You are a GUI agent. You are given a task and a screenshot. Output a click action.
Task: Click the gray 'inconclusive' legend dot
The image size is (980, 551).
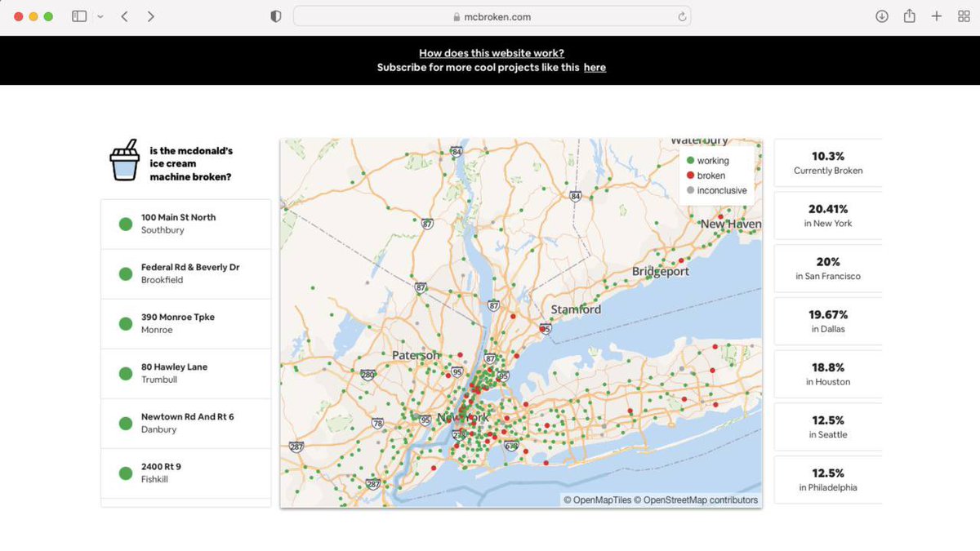(x=690, y=190)
